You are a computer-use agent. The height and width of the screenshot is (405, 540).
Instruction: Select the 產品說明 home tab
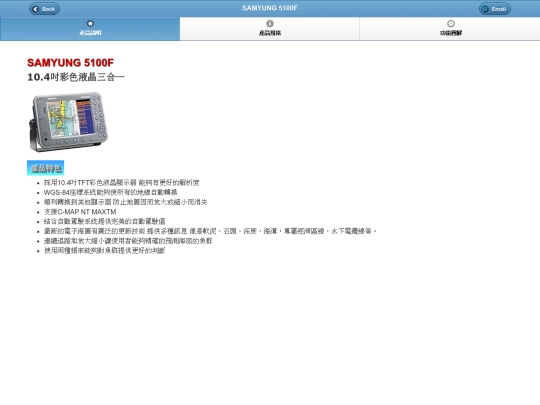click(x=90, y=29)
